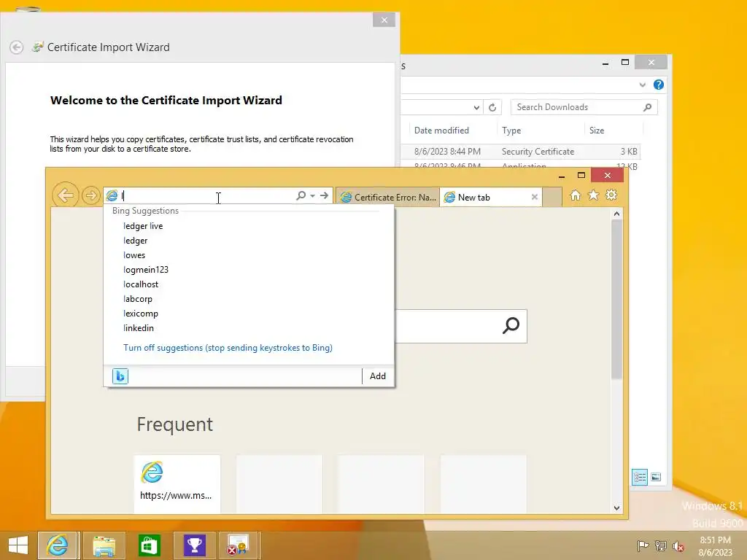The width and height of the screenshot is (747, 560).
Task: Click the address bar Go arrow
Action: tap(325, 195)
